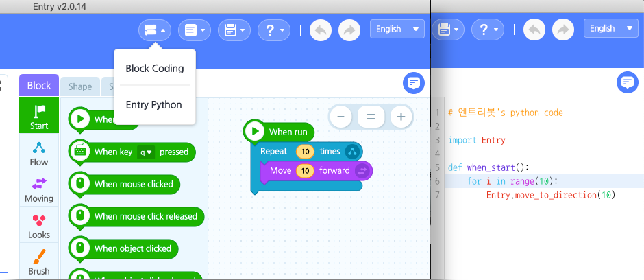Click code line 'for i in range(10):'
The height and width of the screenshot is (280, 644).
click(x=513, y=181)
